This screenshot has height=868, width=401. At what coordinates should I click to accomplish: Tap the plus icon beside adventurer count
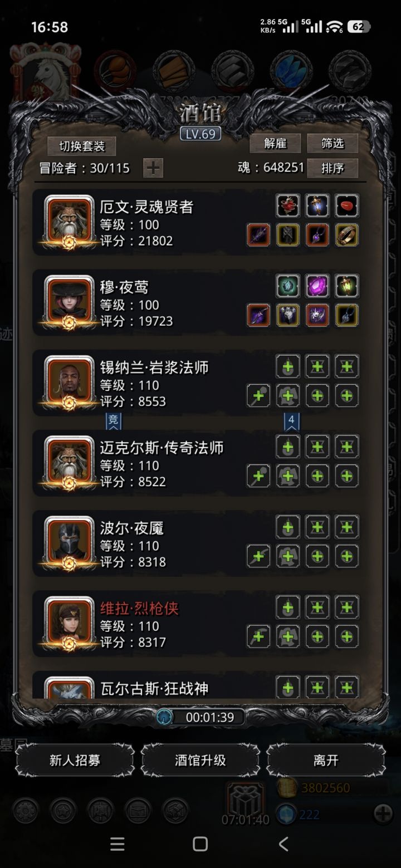[153, 168]
